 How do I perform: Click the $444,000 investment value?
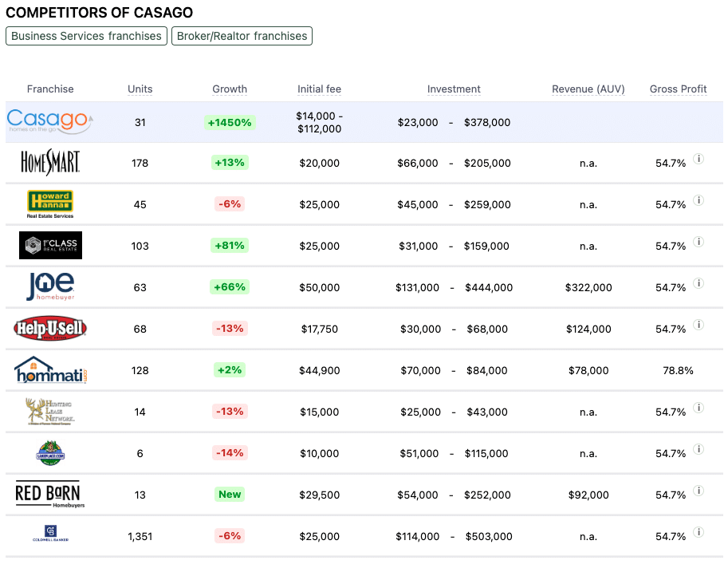tap(489, 287)
